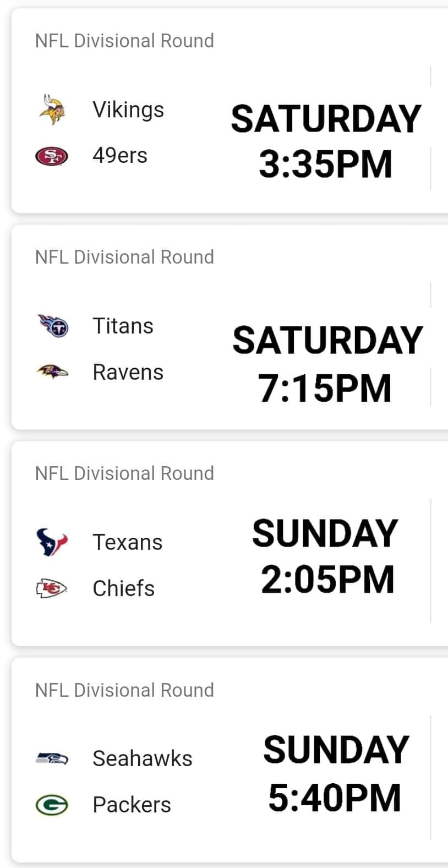Viewport: 448px width, 868px height.
Task: Open the Vikings team name link
Action: [x=128, y=110]
